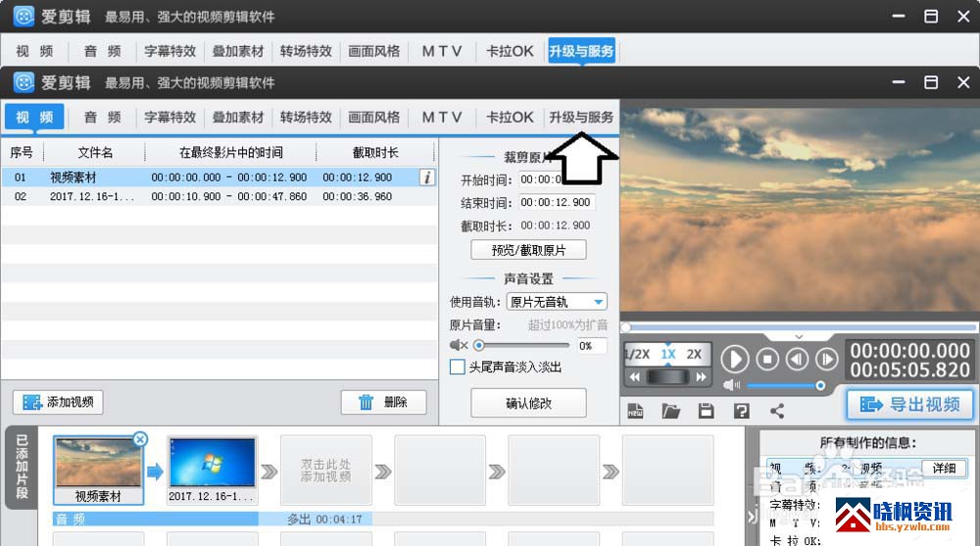Select the 视频素材 row in the file list
980x546 pixels.
point(219,177)
